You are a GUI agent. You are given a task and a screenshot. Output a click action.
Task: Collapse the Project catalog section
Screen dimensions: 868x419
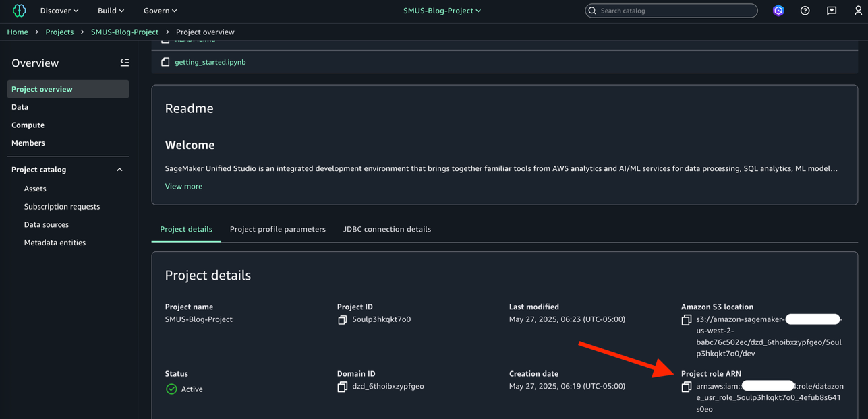[119, 170]
